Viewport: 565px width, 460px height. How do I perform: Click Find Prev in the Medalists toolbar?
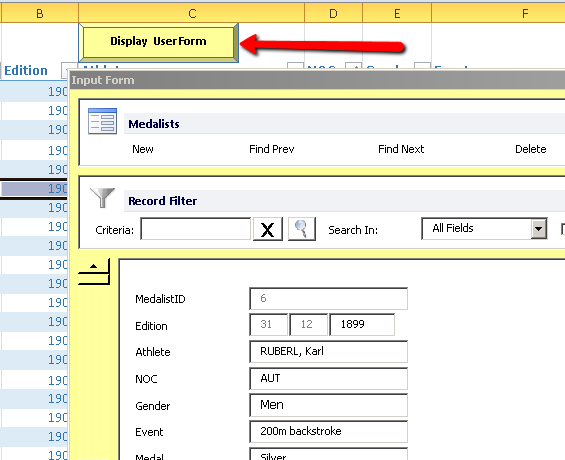(x=272, y=149)
